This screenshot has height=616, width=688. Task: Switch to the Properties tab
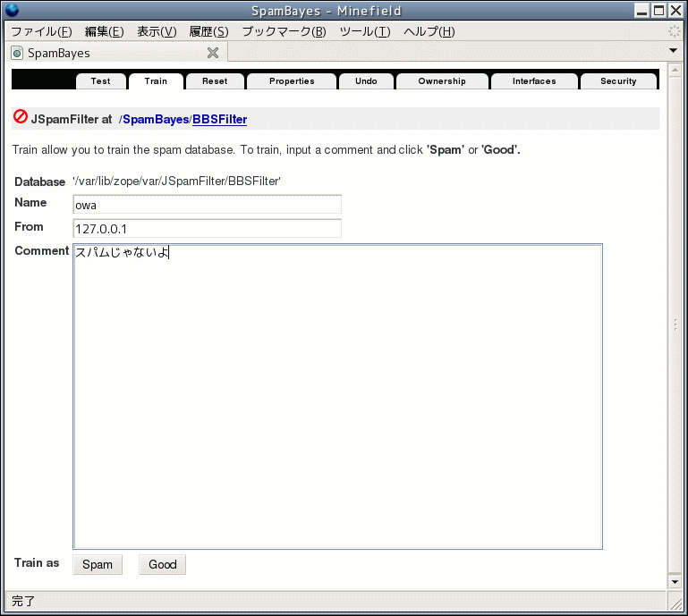click(x=292, y=81)
